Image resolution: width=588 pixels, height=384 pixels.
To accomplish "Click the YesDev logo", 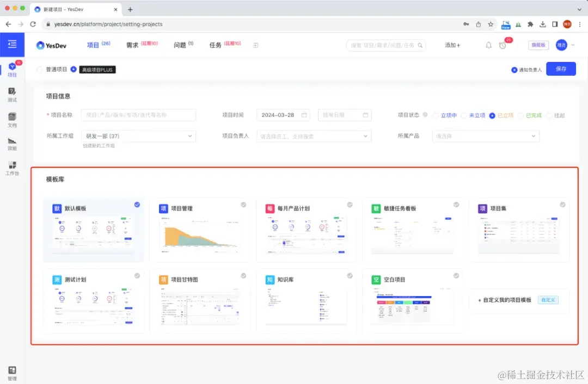I will click(x=52, y=45).
